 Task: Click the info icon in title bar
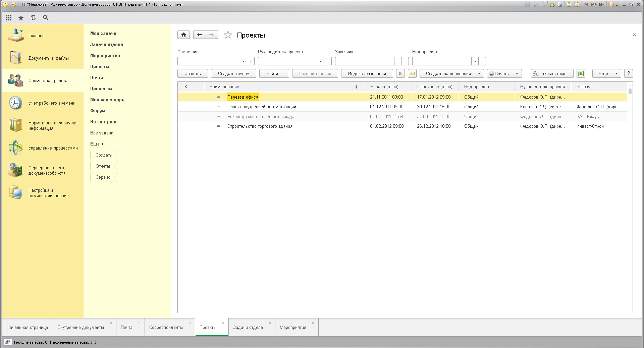pyautogui.click(x=611, y=4)
